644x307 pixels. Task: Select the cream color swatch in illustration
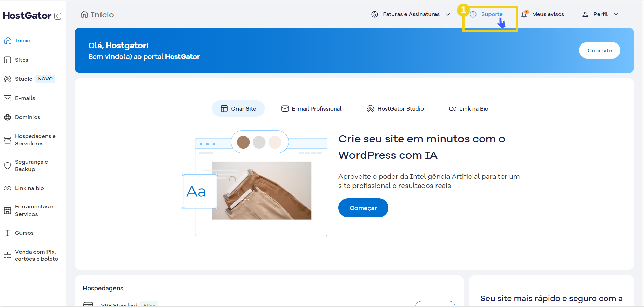pyautogui.click(x=275, y=142)
